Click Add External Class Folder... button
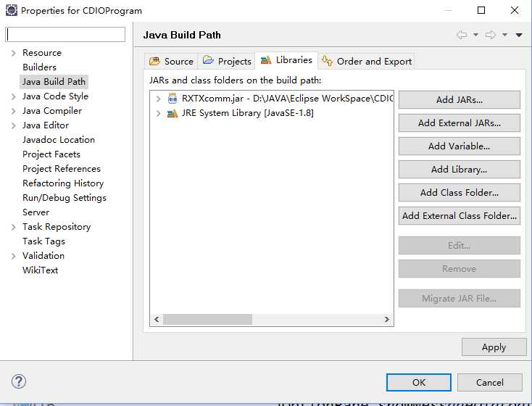 point(460,215)
